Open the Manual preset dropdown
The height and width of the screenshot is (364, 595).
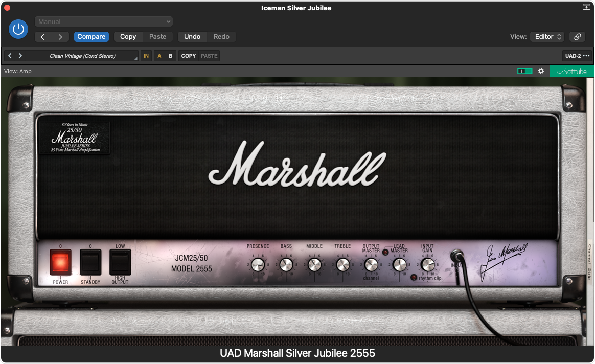(x=104, y=21)
